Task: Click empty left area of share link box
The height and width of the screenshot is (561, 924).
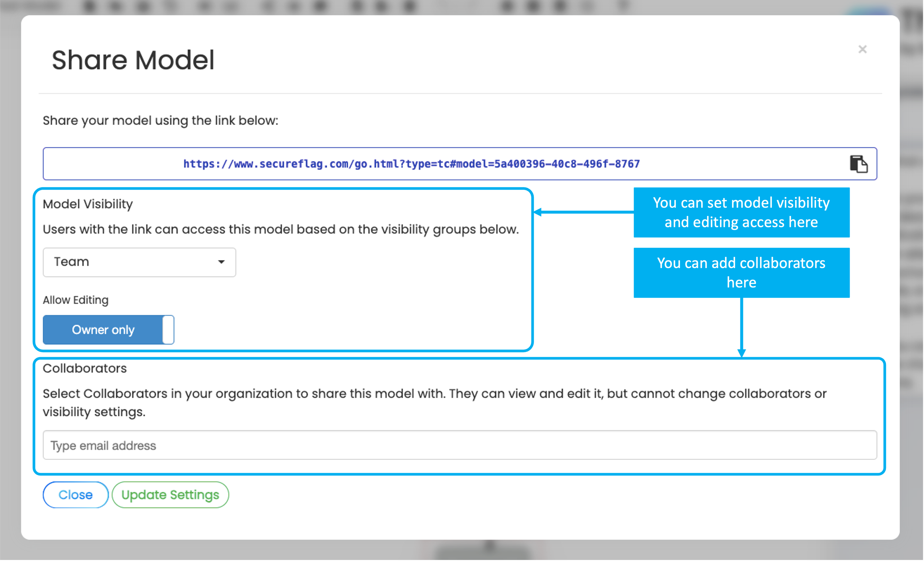Action: [x=112, y=164]
